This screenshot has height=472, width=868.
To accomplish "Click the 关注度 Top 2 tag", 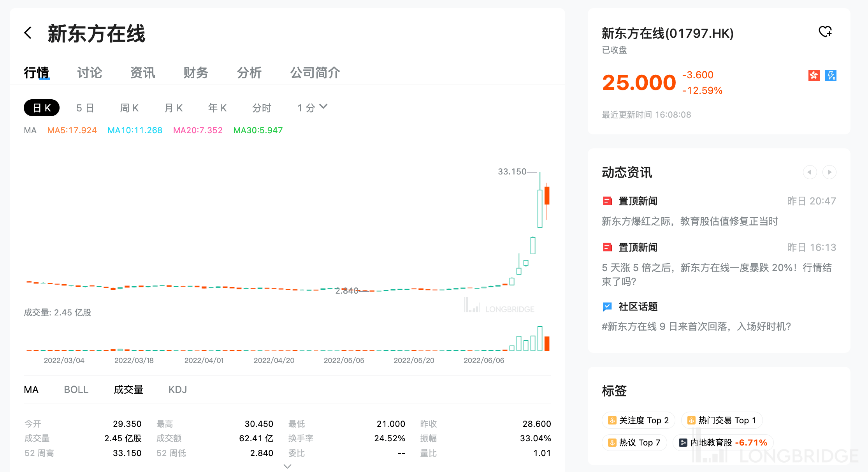I will [x=638, y=420].
